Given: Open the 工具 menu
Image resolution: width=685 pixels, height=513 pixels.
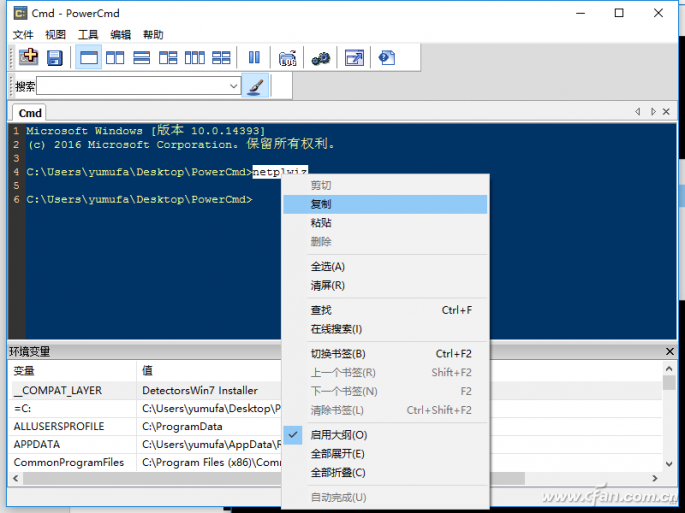Looking at the screenshot, I should click(88, 35).
